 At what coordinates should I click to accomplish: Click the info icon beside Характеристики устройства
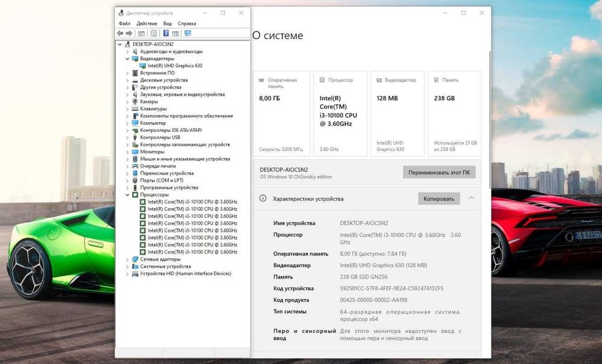click(262, 199)
